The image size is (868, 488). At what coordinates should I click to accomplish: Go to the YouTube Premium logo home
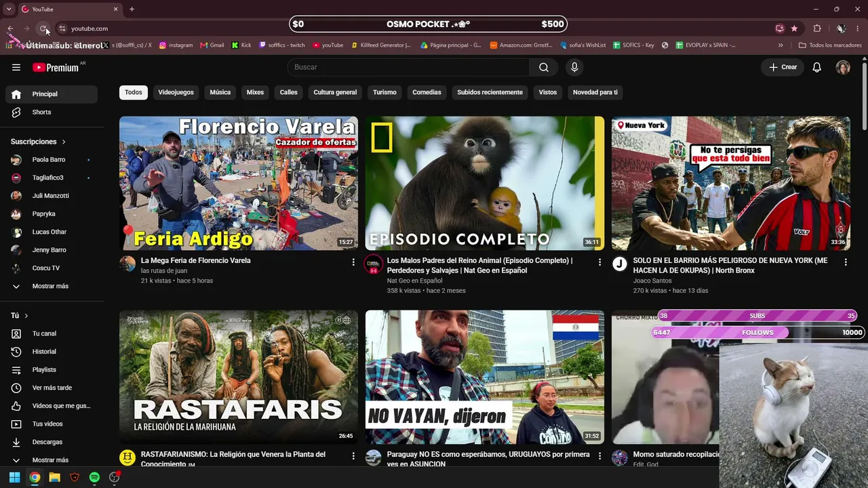pyautogui.click(x=56, y=67)
